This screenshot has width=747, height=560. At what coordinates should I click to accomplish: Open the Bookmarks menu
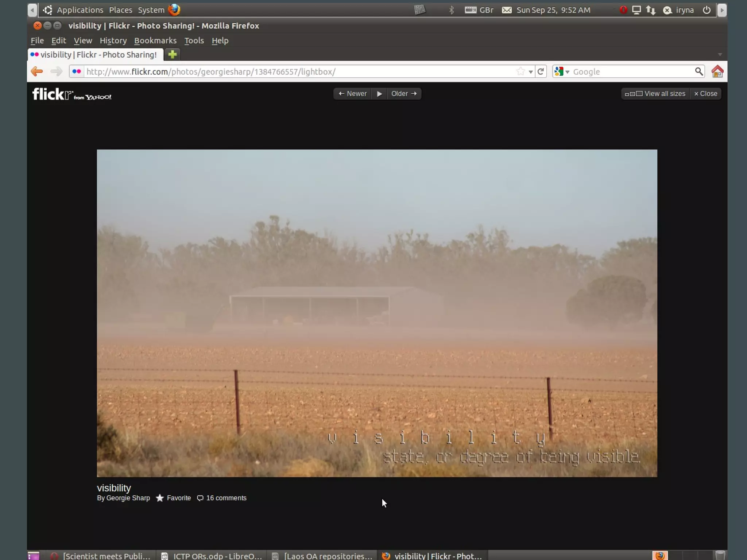pyautogui.click(x=155, y=40)
